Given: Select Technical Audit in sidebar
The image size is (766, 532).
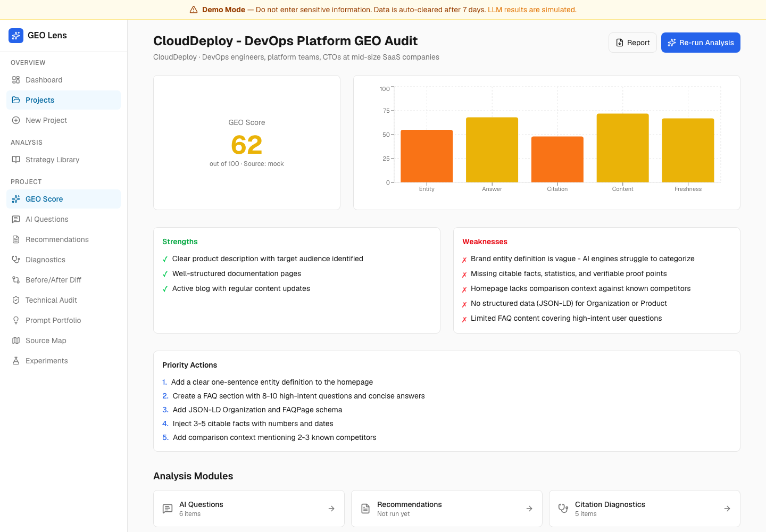Looking at the screenshot, I should (63, 300).
